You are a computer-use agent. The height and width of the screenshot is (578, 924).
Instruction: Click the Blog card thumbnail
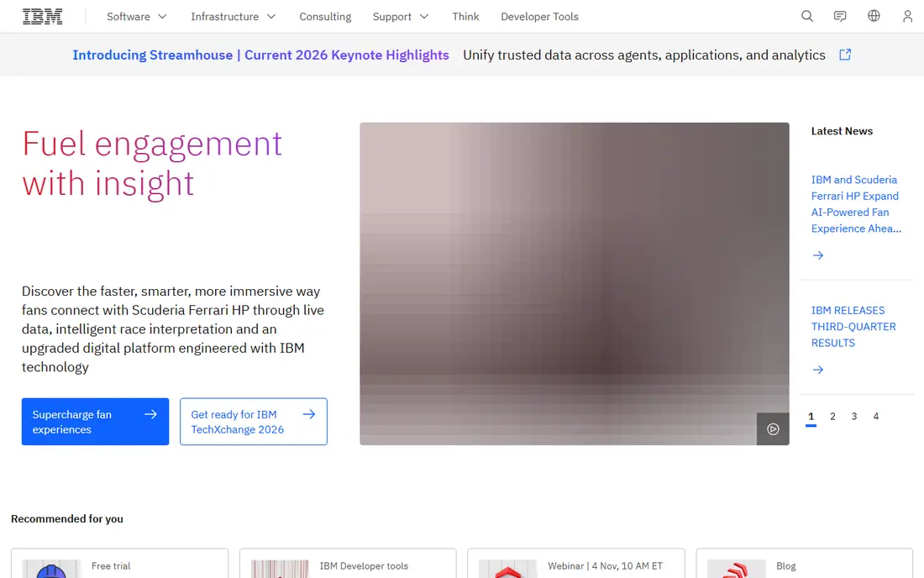(736, 569)
